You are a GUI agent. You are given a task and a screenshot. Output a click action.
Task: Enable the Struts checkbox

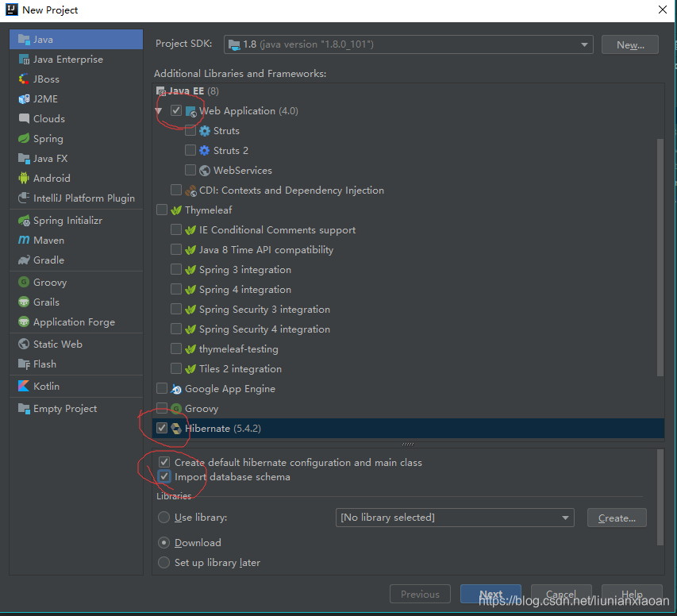click(190, 130)
